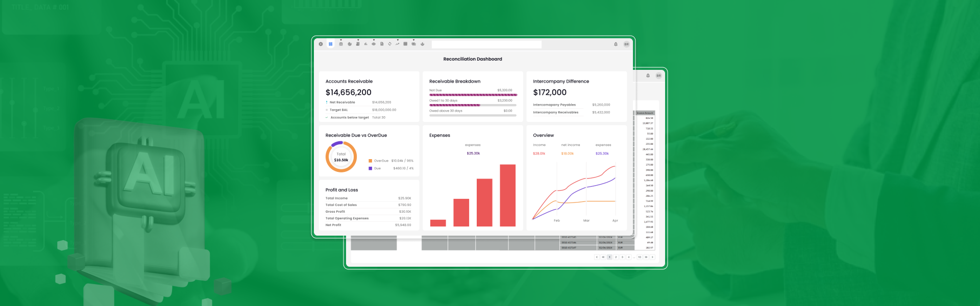Click the Invoice Amount column header in back window

[645, 113]
